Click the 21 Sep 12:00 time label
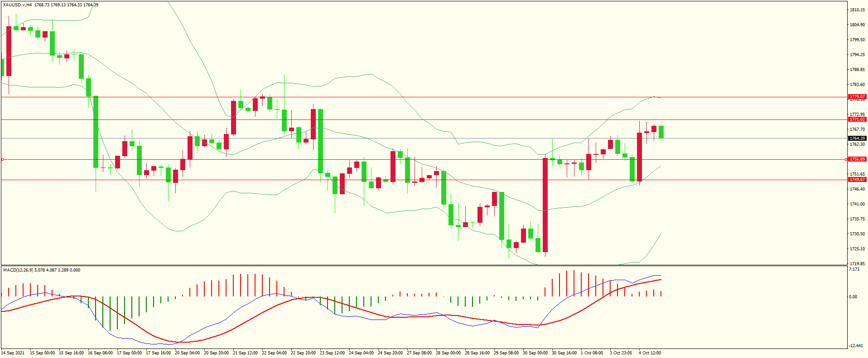 coord(245,353)
